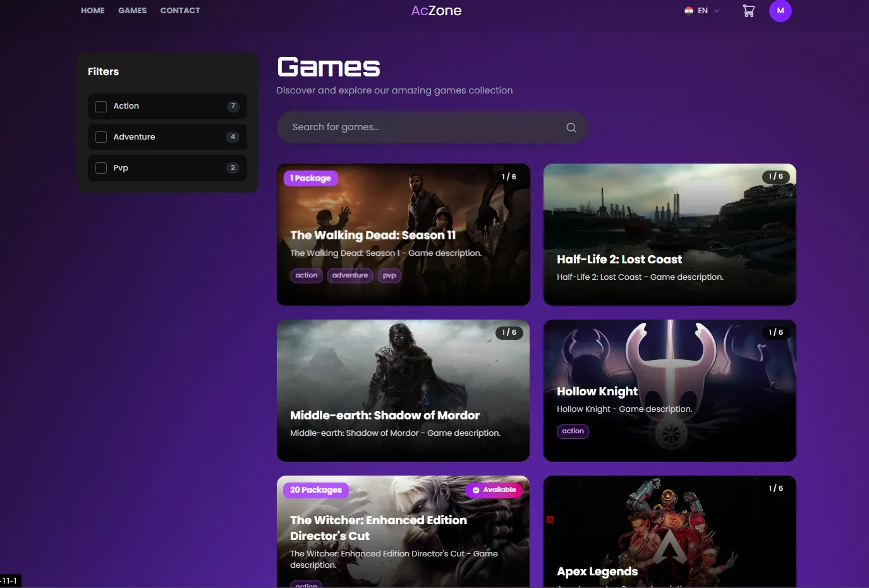Open the Contact page link
The image size is (869, 588).
pyautogui.click(x=180, y=11)
